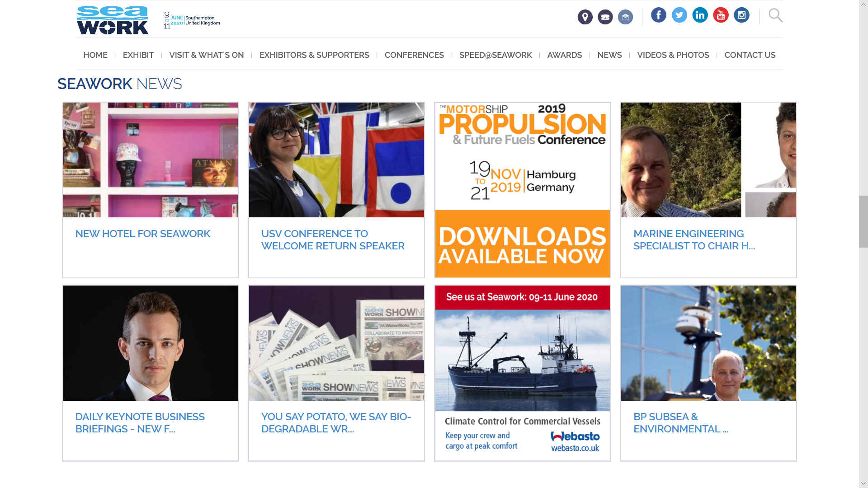Select EXHIBITORS & SUPPORTERS menu item
868x488 pixels.
[x=314, y=55]
